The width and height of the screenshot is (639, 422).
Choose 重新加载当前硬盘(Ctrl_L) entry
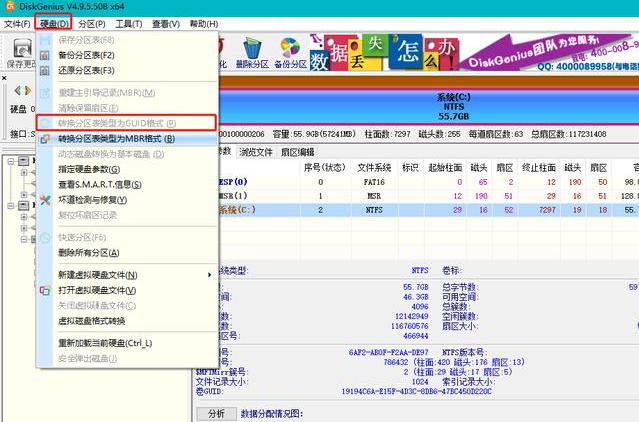pos(126,343)
